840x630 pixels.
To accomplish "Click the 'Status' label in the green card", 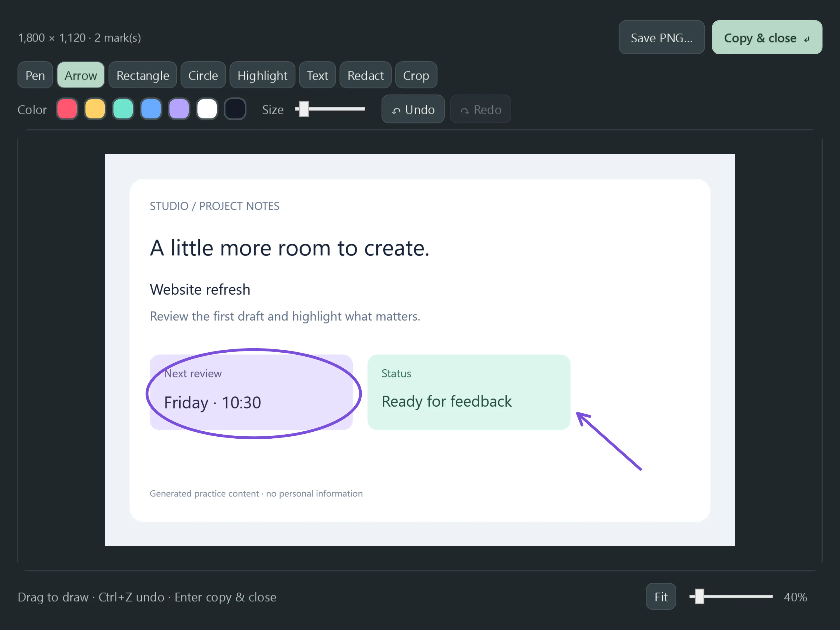I will [x=396, y=374].
